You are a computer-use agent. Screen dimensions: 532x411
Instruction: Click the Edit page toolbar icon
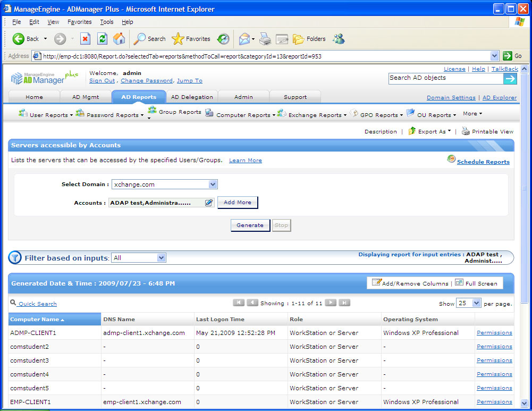[x=282, y=39]
